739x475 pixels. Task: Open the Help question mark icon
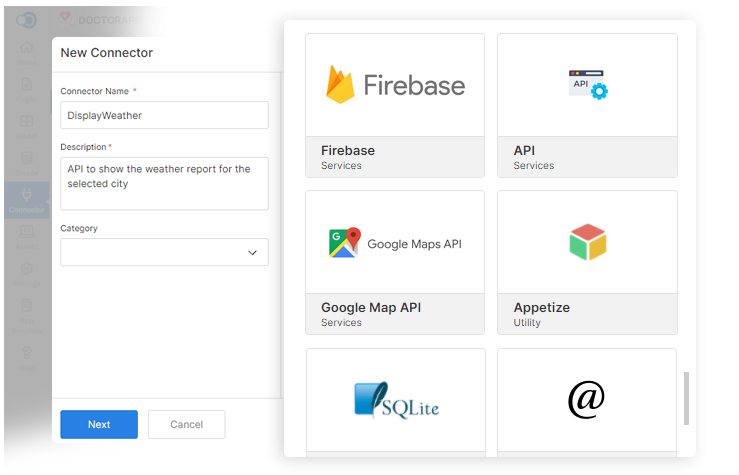pyautogui.click(x=26, y=358)
